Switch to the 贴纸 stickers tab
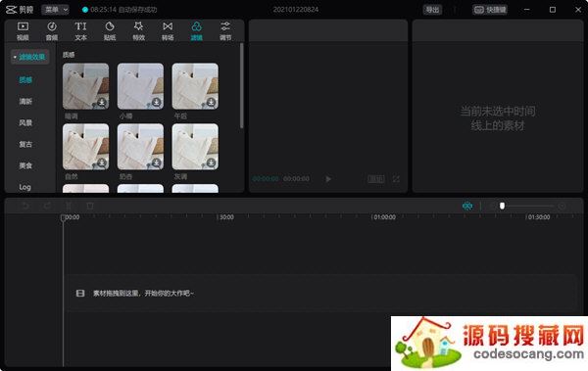 [110, 30]
